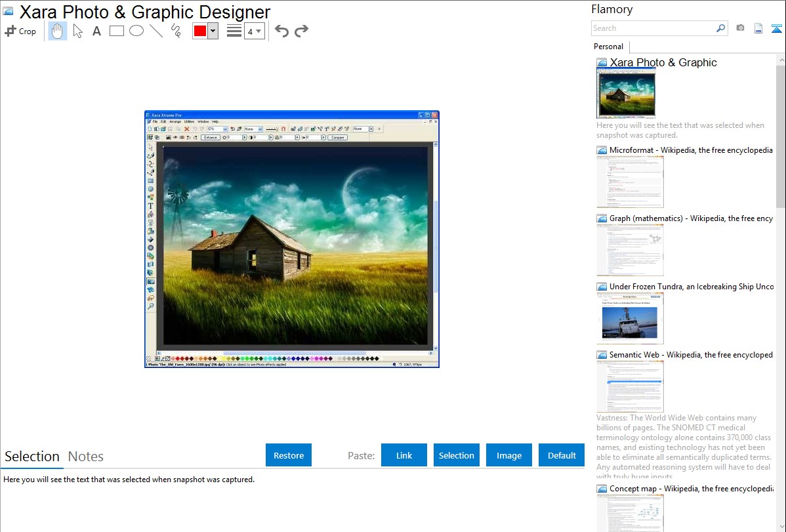
Task: Click the Paste Image button
Action: pyautogui.click(x=508, y=455)
